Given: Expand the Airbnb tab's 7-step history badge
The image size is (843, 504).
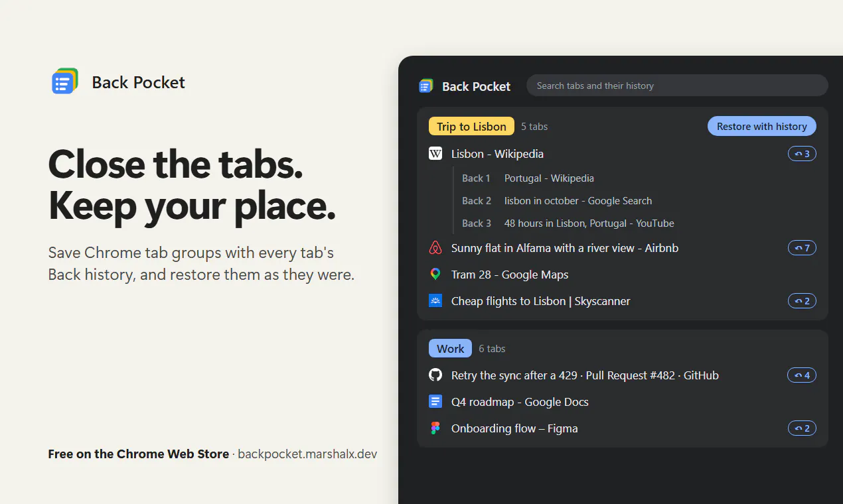Looking at the screenshot, I should [x=802, y=248].
